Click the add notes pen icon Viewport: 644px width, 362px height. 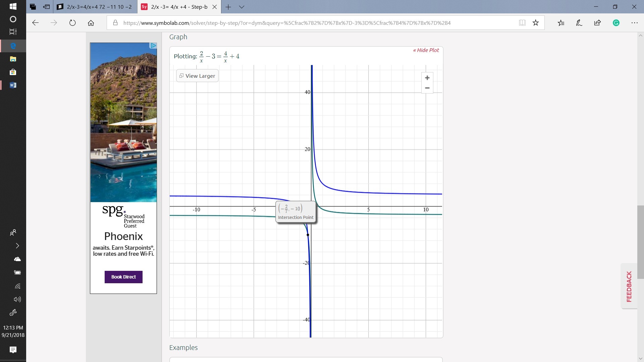(x=579, y=23)
